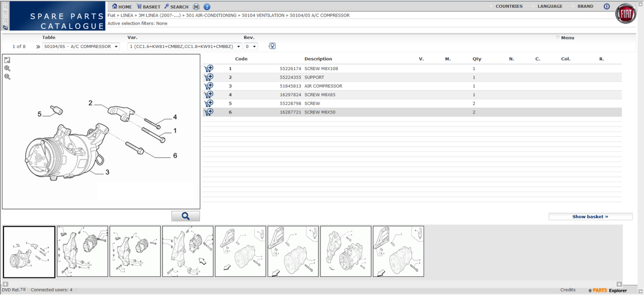The image size is (644, 295).
Task: Add SUPPORT 55224355 to basket via cart icon
Action: click(x=208, y=77)
